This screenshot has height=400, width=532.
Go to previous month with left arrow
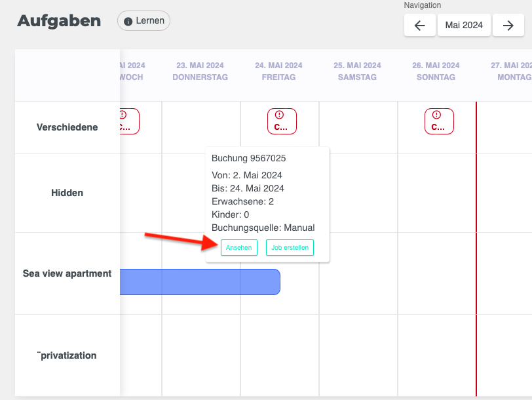[x=420, y=26]
